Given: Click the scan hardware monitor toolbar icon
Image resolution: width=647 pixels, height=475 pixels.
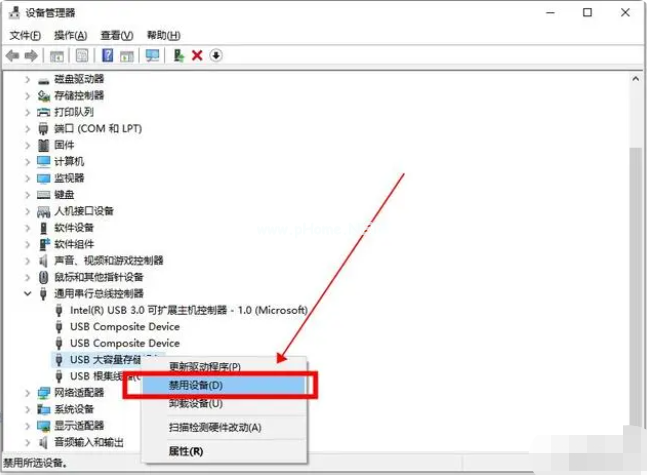Looking at the screenshot, I should 152,55.
